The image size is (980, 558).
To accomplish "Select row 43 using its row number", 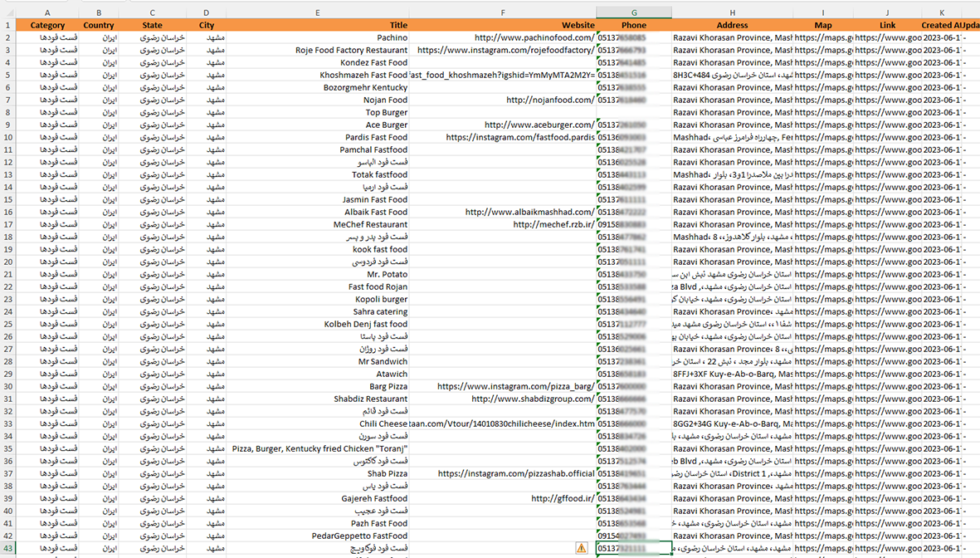I will pyautogui.click(x=7, y=548).
